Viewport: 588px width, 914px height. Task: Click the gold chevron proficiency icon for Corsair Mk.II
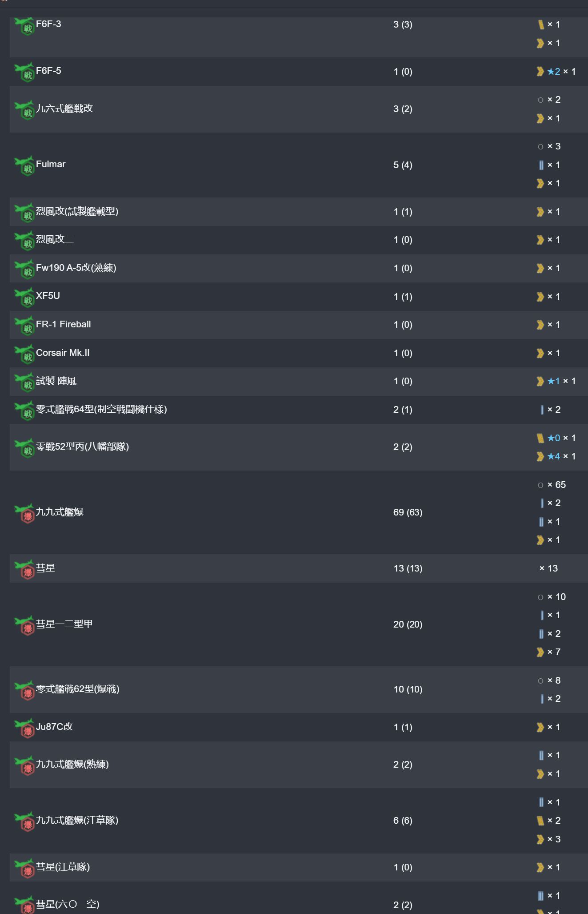coord(540,353)
